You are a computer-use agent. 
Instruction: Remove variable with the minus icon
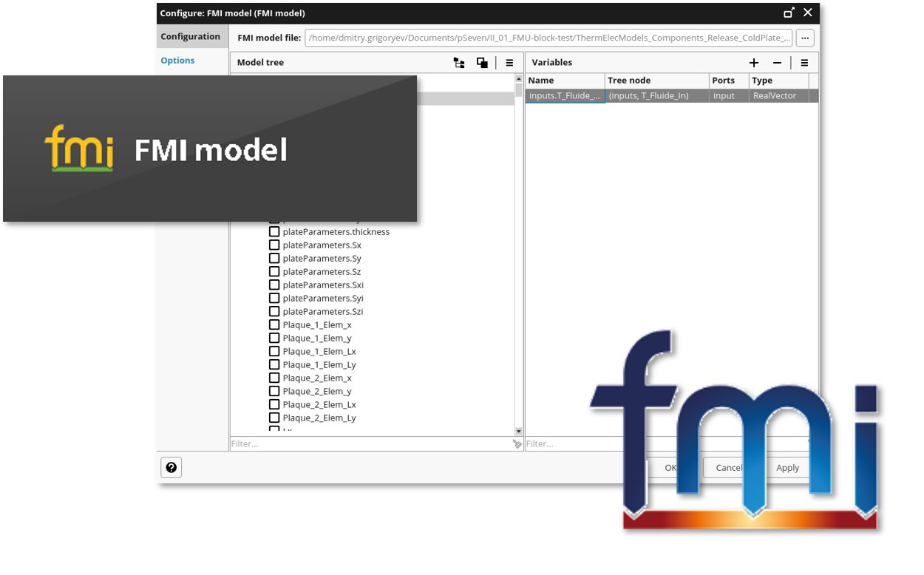point(777,63)
